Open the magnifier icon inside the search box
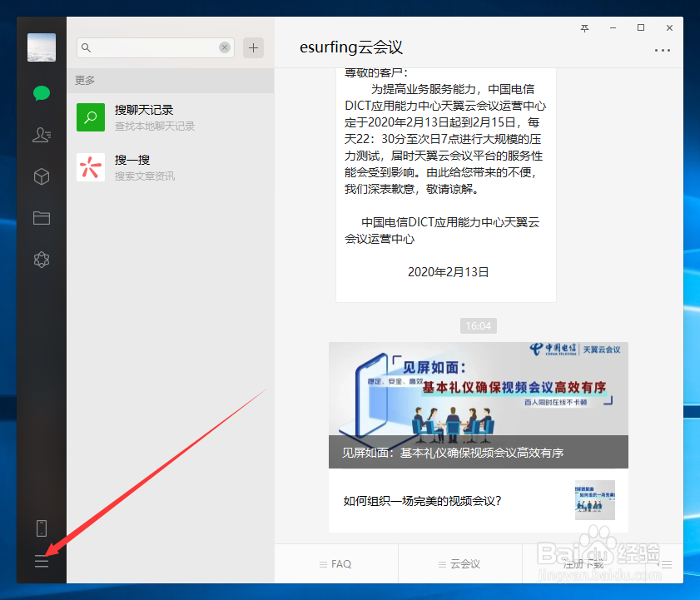The image size is (700, 600). (87, 47)
